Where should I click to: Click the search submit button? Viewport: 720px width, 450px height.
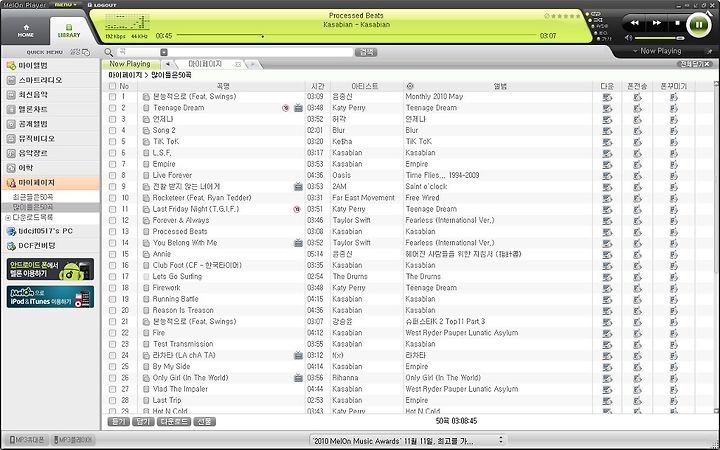point(366,52)
